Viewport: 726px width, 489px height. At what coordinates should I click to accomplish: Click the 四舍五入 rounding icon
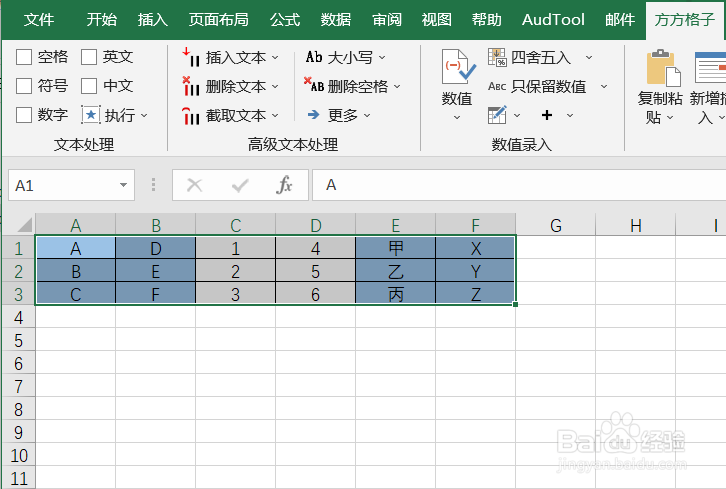(497, 58)
